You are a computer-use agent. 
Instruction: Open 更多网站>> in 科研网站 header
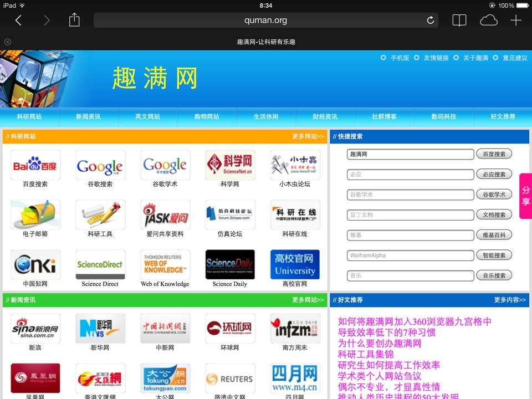pyautogui.click(x=308, y=136)
